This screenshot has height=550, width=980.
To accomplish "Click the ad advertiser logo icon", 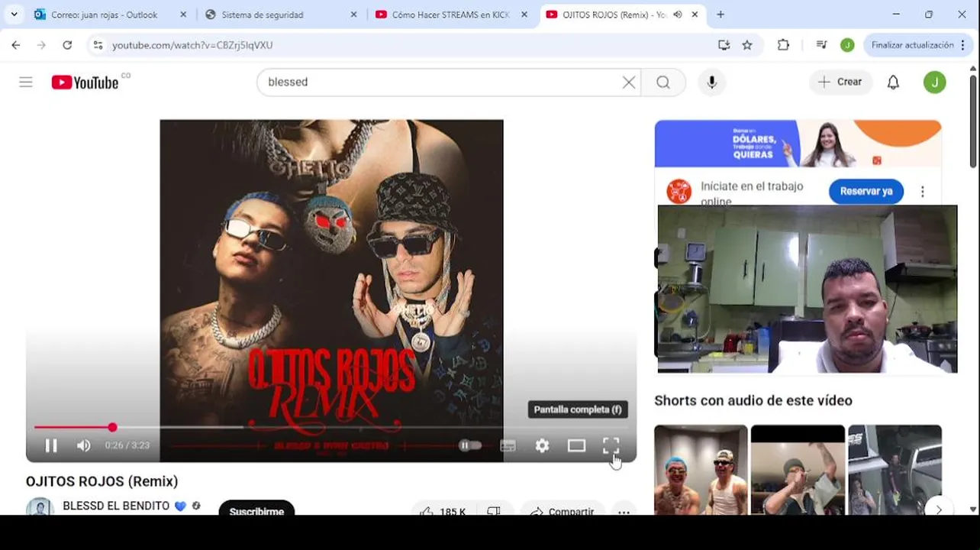I will 679,191.
